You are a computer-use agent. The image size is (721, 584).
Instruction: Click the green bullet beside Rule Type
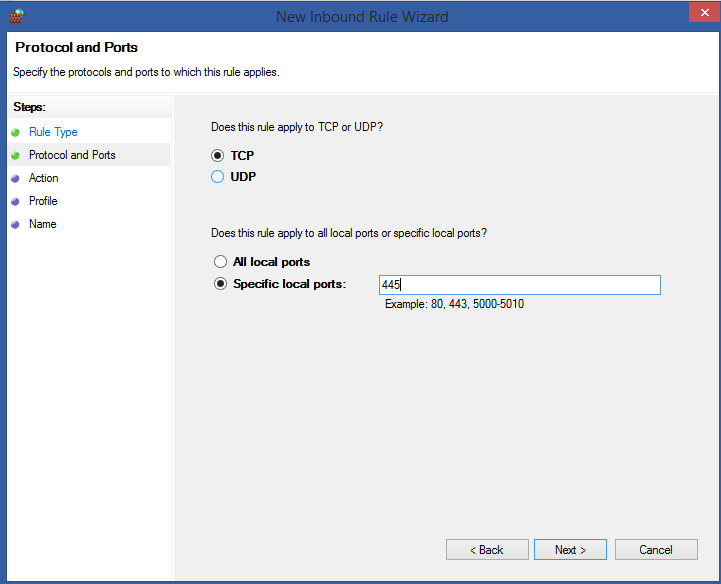click(x=15, y=132)
